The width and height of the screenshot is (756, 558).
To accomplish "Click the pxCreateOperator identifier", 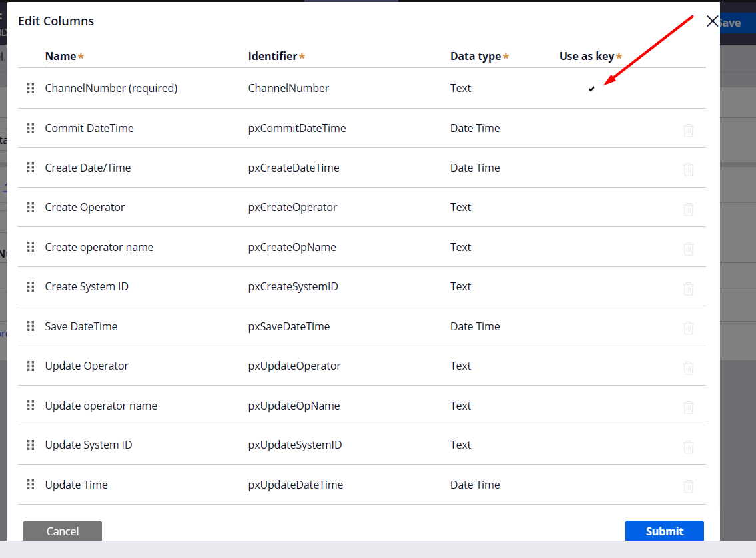I will (292, 207).
